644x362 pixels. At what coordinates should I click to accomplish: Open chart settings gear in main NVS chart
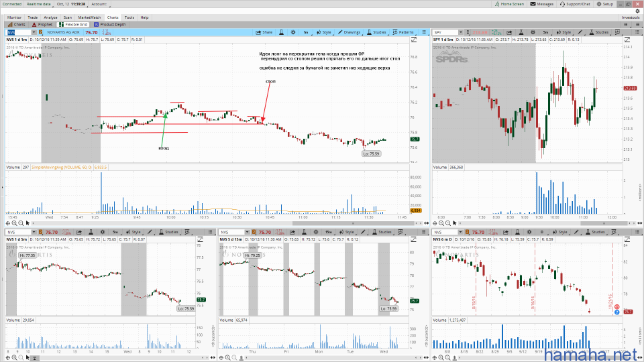click(x=293, y=32)
